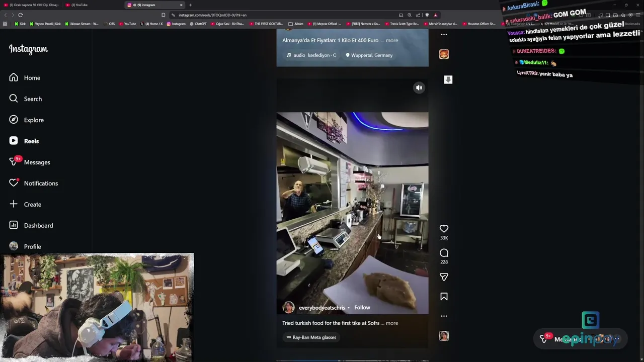Open the everybodyeatschris profile name

[x=322, y=308]
